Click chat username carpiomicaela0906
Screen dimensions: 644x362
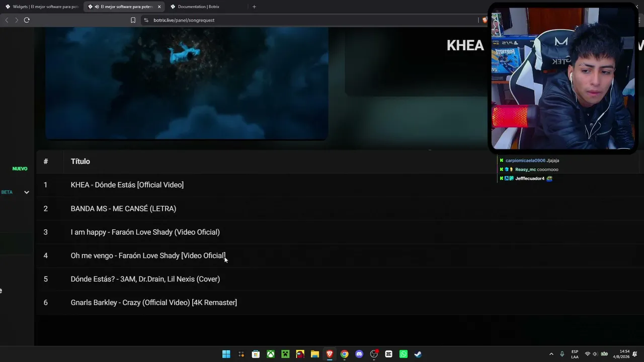click(x=525, y=160)
